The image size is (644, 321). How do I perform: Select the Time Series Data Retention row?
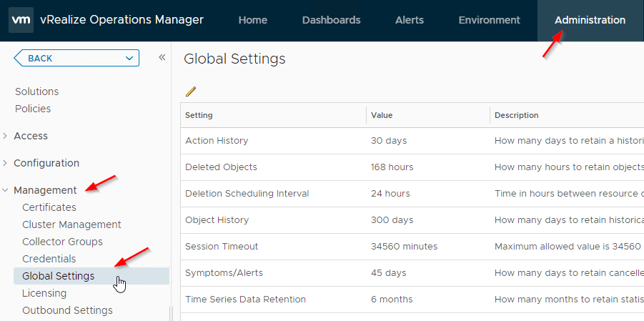coord(412,300)
